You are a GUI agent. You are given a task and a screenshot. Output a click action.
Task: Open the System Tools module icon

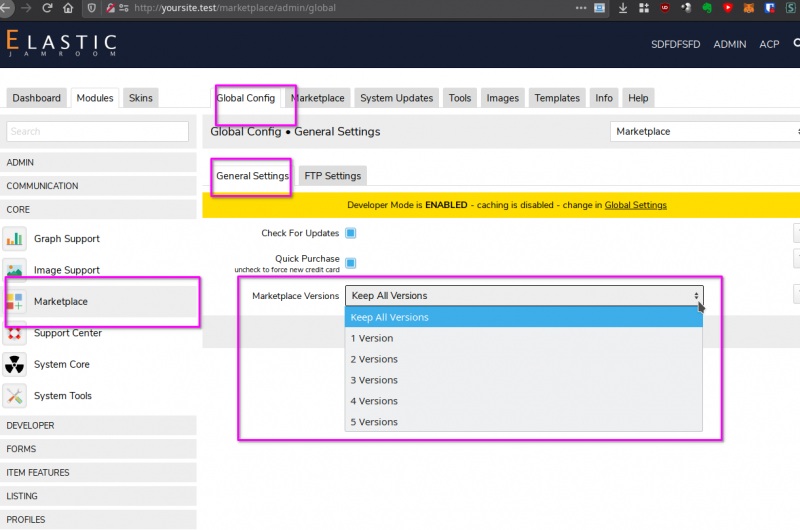(15, 396)
